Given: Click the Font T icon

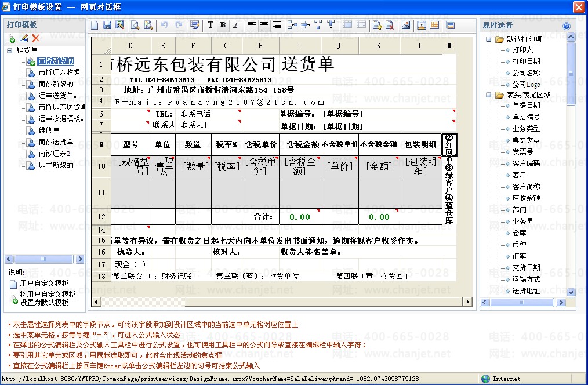Looking at the screenshot, I should click(x=210, y=25).
